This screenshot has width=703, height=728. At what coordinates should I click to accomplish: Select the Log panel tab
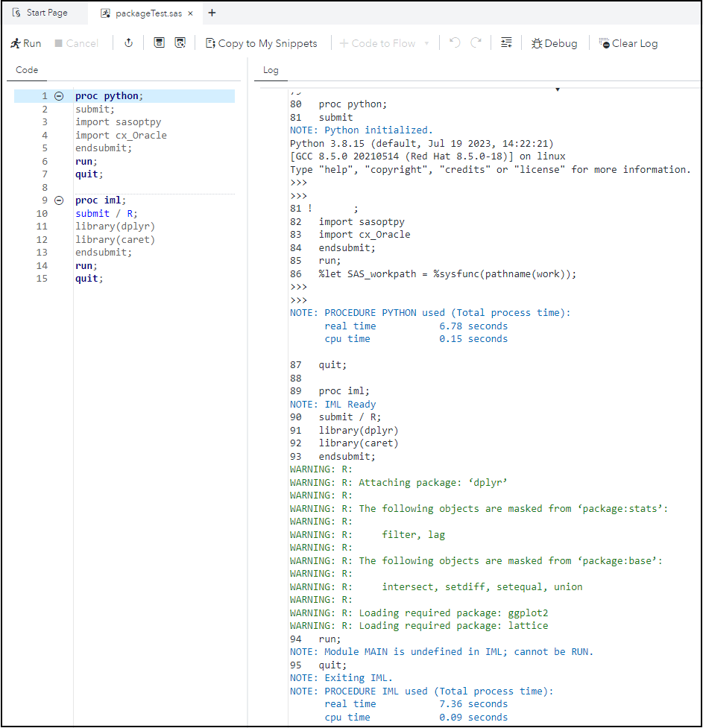(x=271, y=70)
